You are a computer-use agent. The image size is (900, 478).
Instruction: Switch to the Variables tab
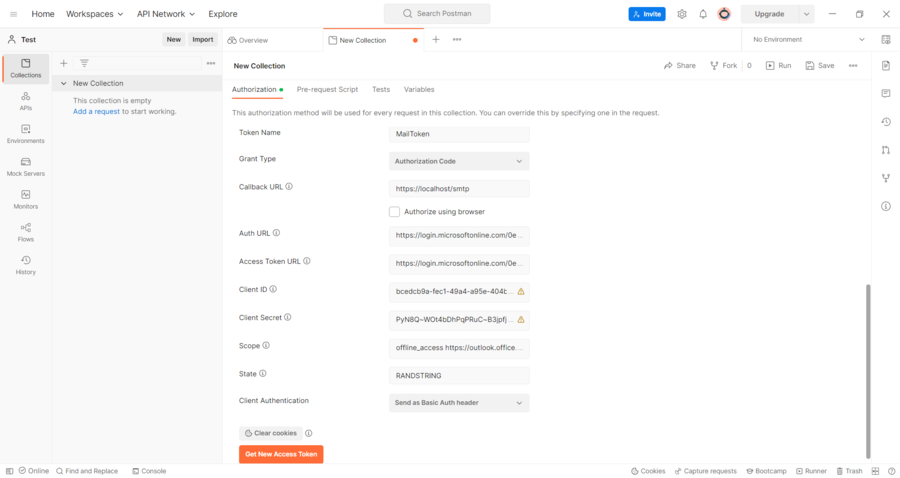[419, 90]
